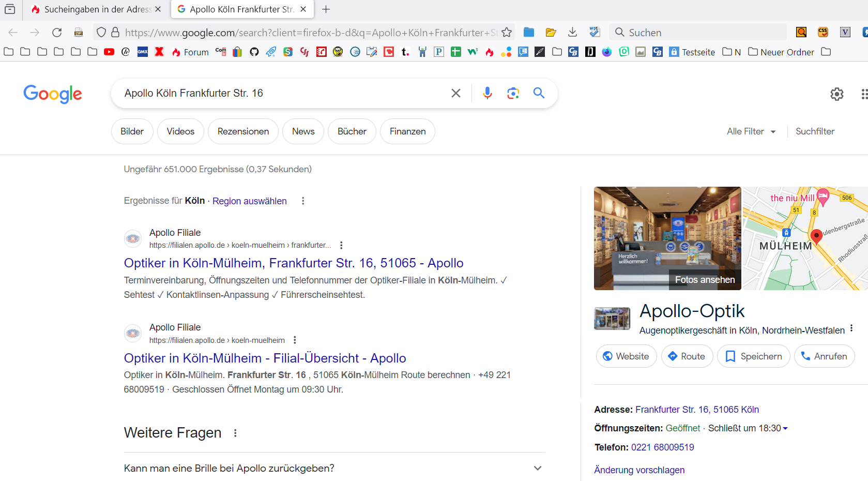Open Weitere Fragen info menu
The image size is (868, 481).
[x=235, y=433]
